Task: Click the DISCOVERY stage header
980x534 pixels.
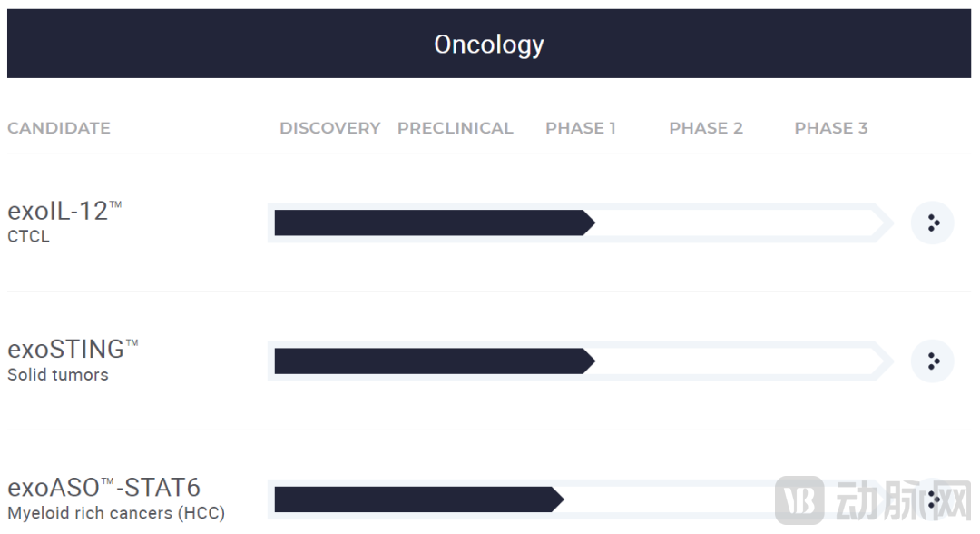Action: 330,128
